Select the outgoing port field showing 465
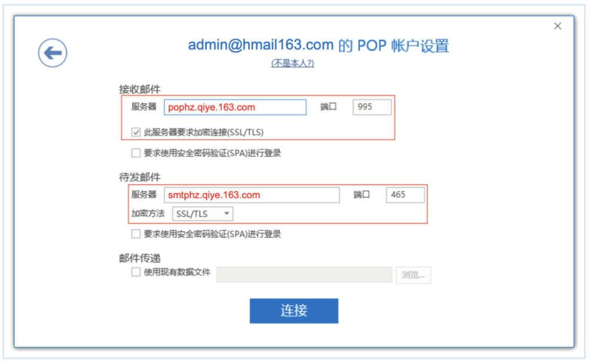 click(405, 195)
